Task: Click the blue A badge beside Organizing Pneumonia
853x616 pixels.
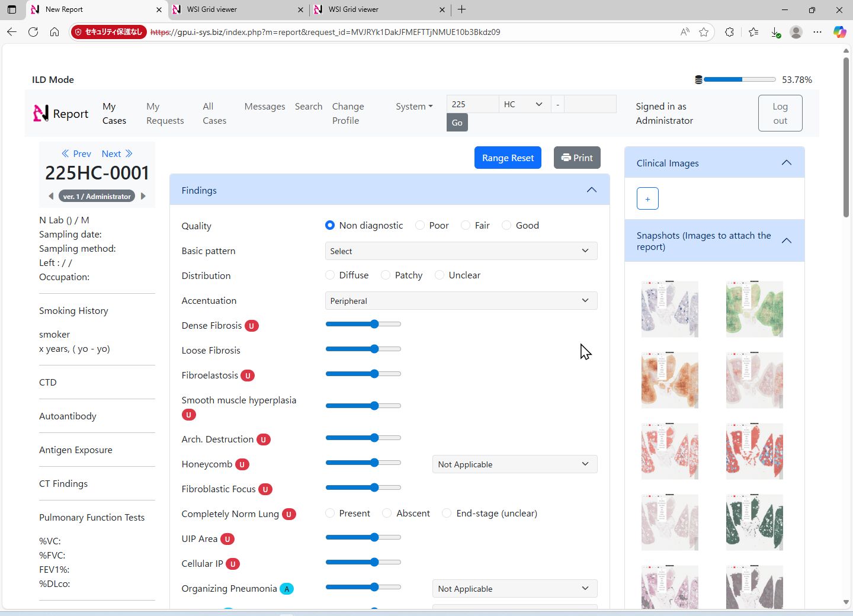Action: [287, 589]
